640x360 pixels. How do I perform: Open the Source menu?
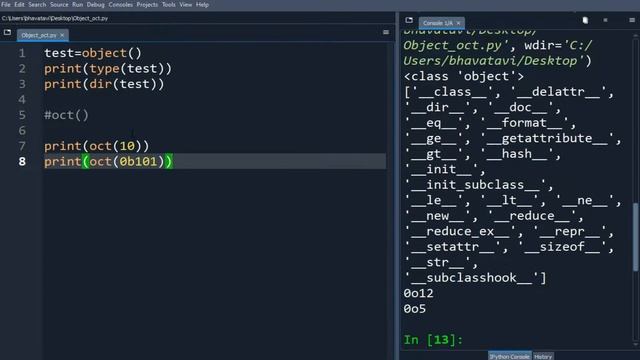point(59,5)
